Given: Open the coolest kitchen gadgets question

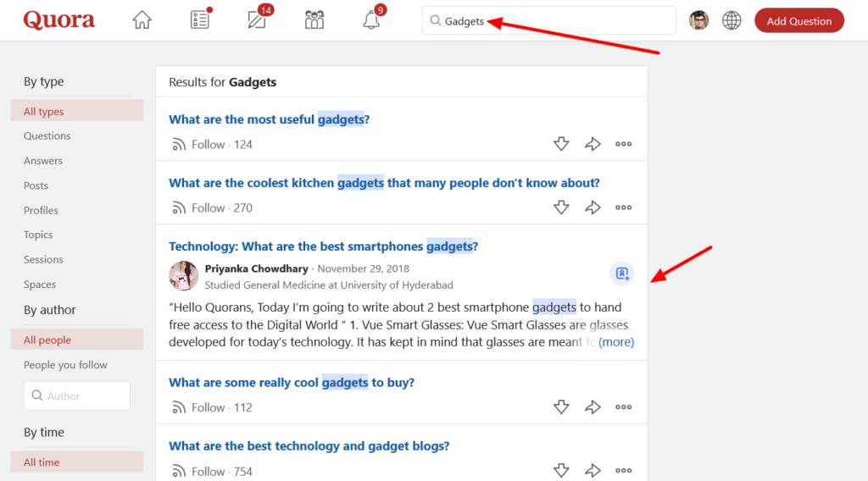Looking at the screenshot, I should (384, 183).
